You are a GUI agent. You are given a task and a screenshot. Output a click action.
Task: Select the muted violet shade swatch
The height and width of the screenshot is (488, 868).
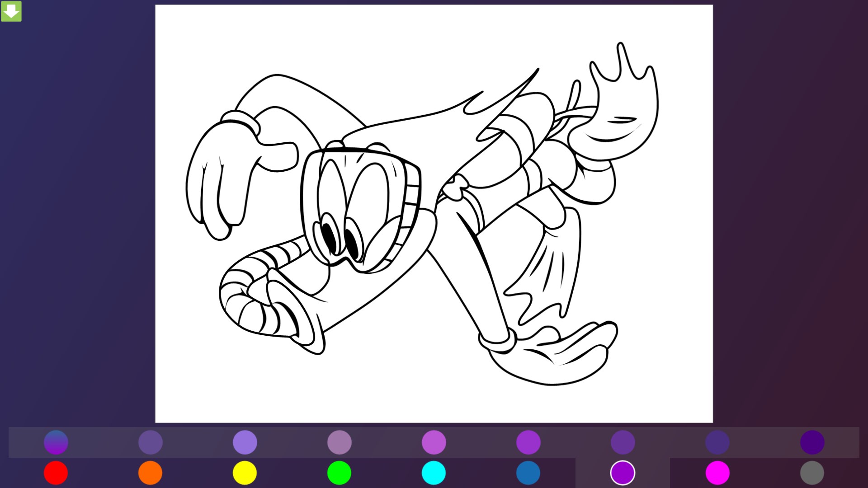(150, 442)
